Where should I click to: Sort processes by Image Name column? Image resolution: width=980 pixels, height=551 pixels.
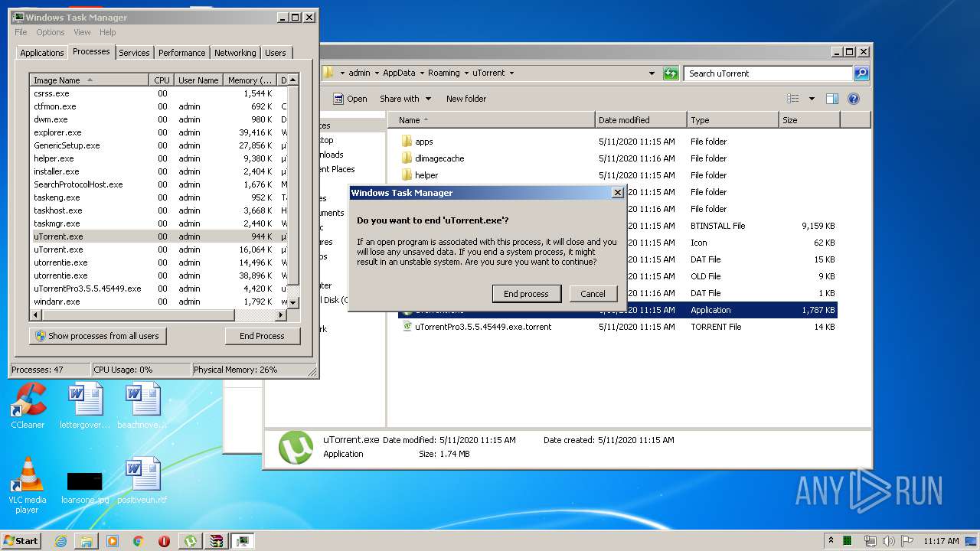[x=90, y=80]
